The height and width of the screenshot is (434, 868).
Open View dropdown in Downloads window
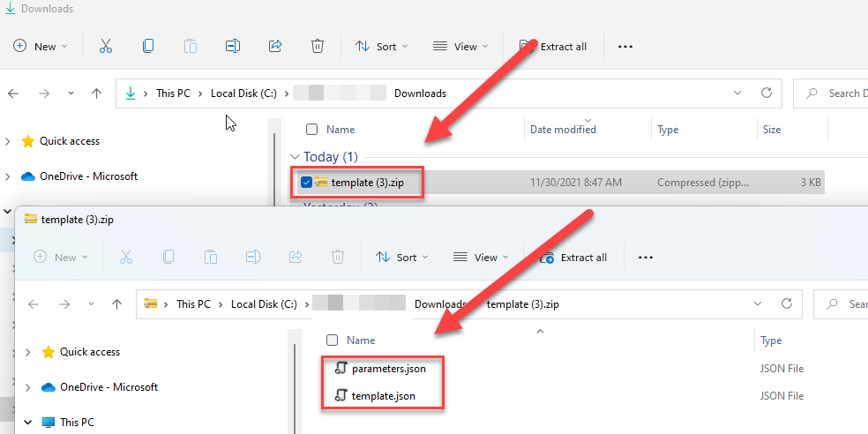pyautogui.click(x=460, y=47)
